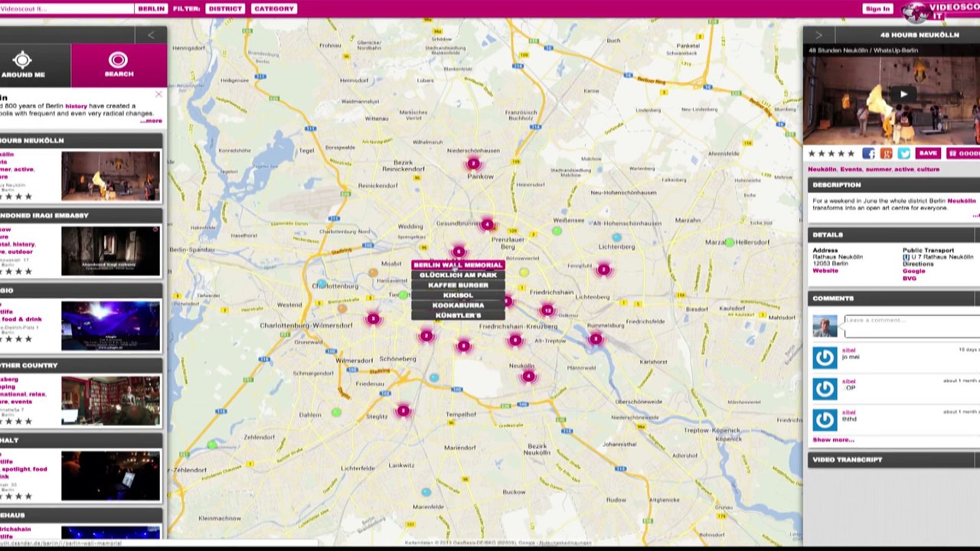This screenshot has height=551, width=980.
Task: Click the U-Bahn transit icon
Action: 906,257
